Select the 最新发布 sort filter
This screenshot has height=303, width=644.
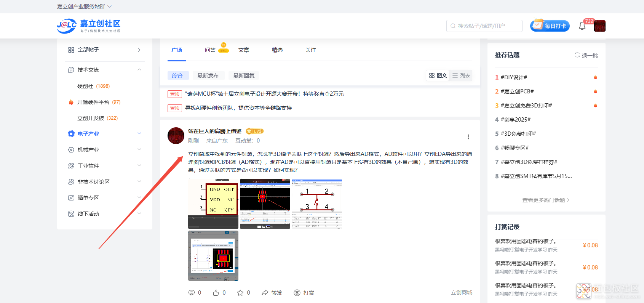(208, 75)
